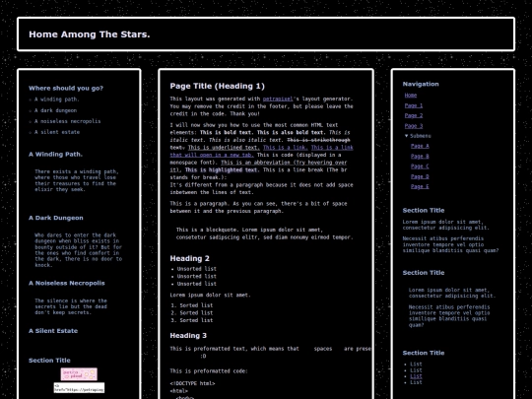Open Page D in the Submenu
The image size is (532, 399).
pyautogui.click(x=420, y=176)
